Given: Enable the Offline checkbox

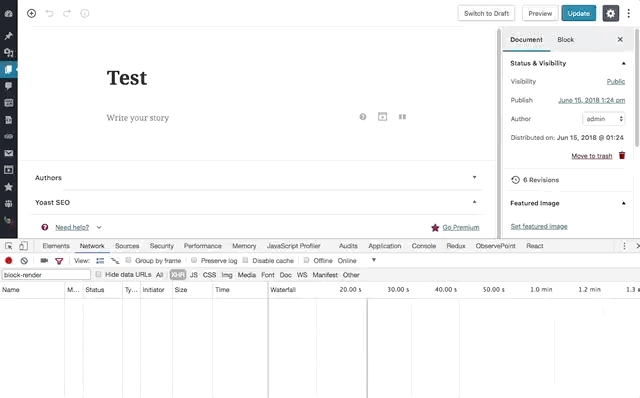Looking at the screenshot, I should [306, 260].
